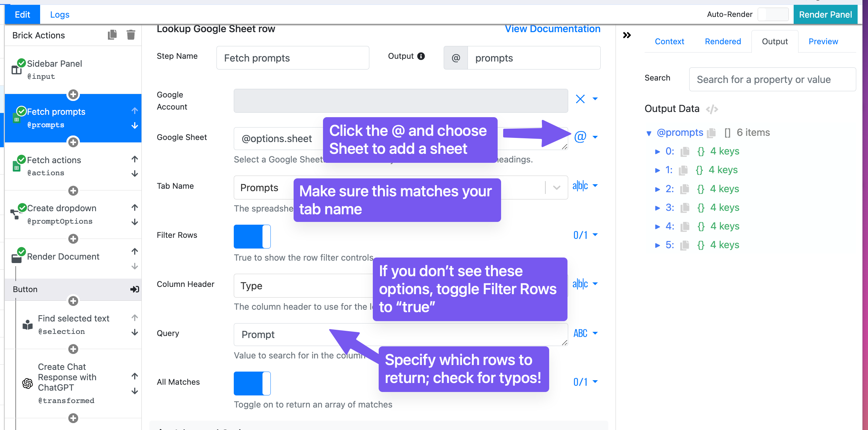Click the Search property or value field
Screen dimensions: 868x430
[772, 80]
